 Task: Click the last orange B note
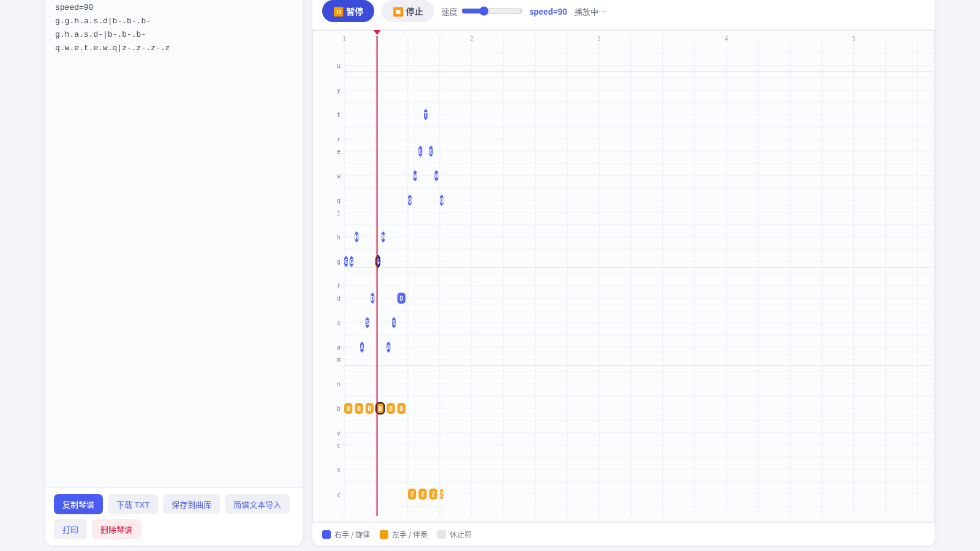click(401, 408)
